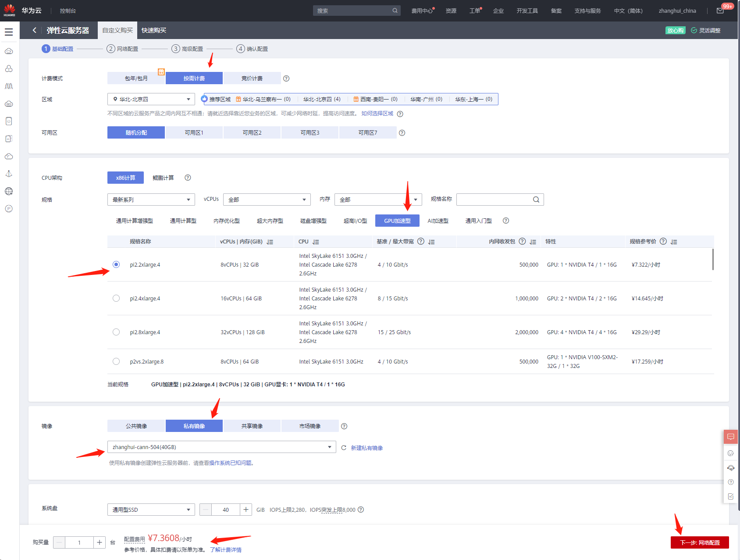This screenshot has width=740, height=560.
Task: Choose 竞价计费 billing mode
Action: click(x=252, y=78)
